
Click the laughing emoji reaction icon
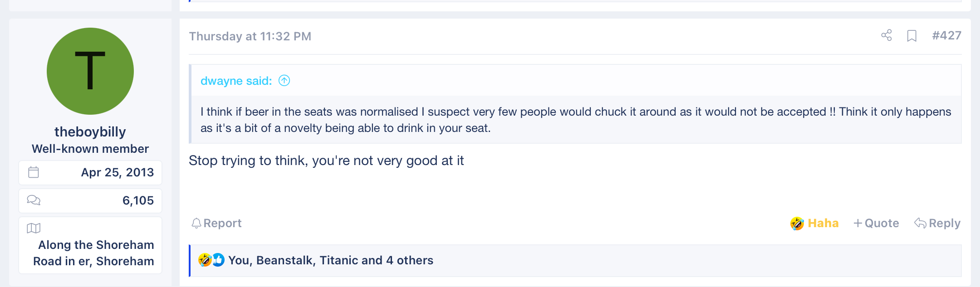click(797, 223)
